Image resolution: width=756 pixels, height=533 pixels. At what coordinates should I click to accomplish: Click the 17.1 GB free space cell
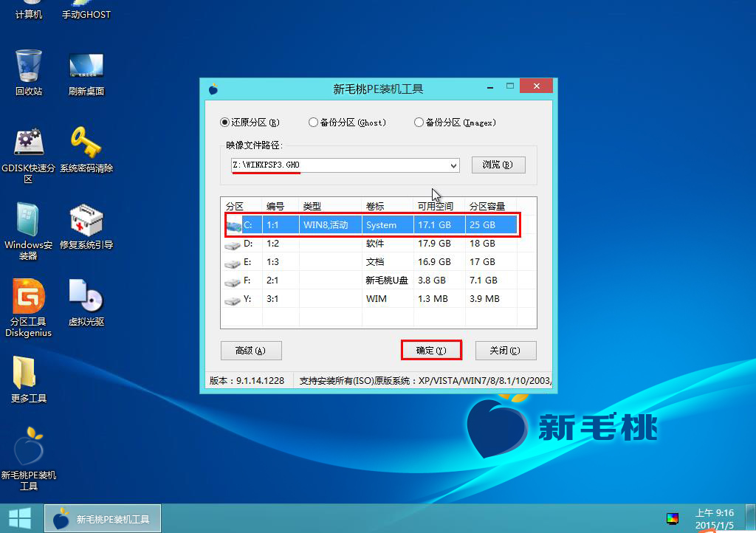434,225
